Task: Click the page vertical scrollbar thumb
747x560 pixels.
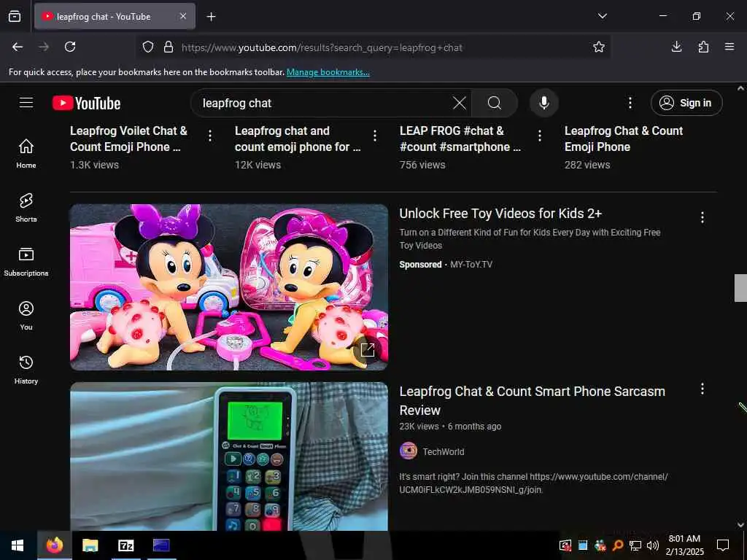Action: pos(740,287)
